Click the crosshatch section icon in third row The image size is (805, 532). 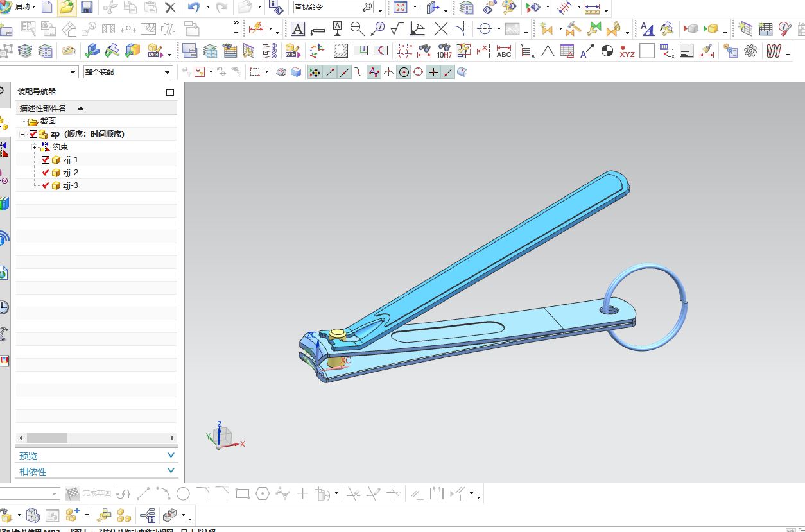(x=341, y=51)
